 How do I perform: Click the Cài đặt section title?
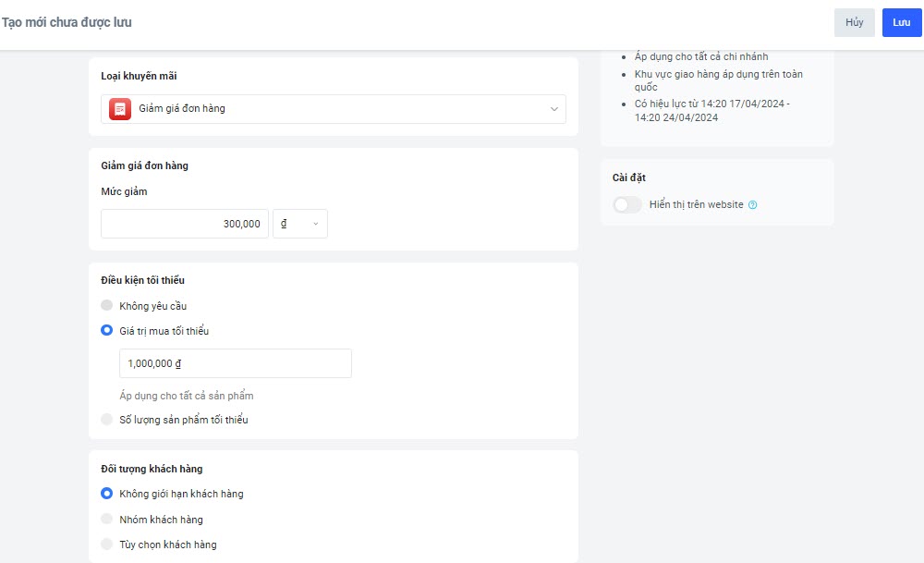(x=627, y=177)
